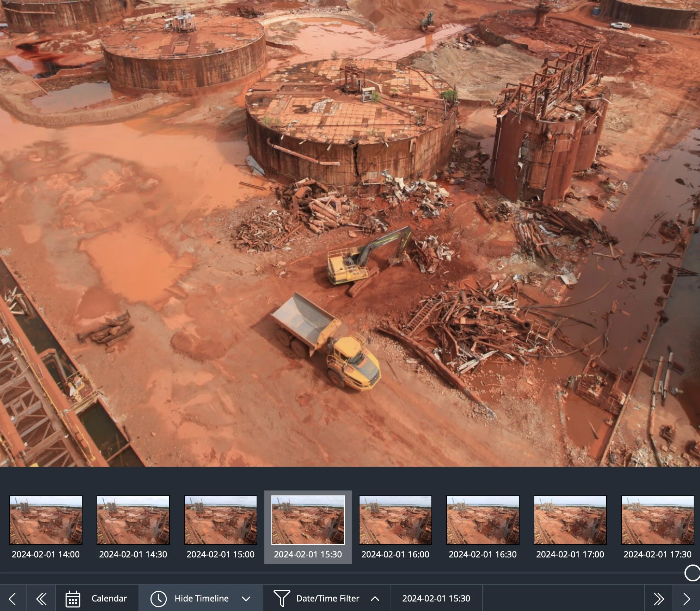700x611 pixels.
Task: Select the 2024-02-01 17:30 thumbnail
Action: click(x=658, y=520)
